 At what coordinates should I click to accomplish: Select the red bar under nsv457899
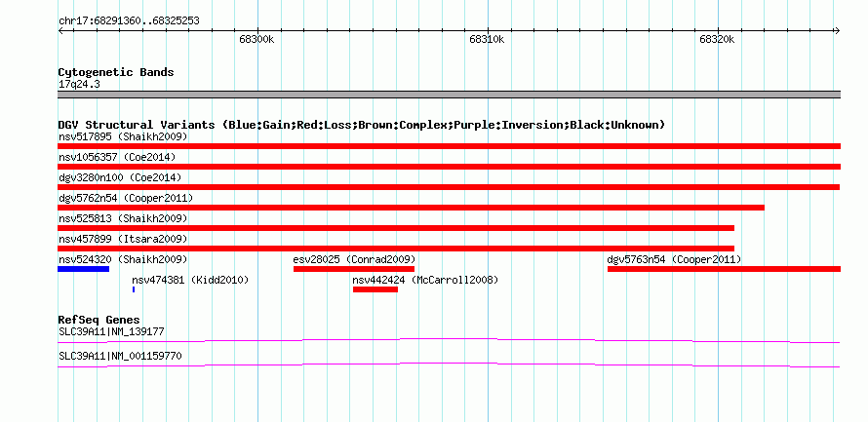tap(396, 249)
